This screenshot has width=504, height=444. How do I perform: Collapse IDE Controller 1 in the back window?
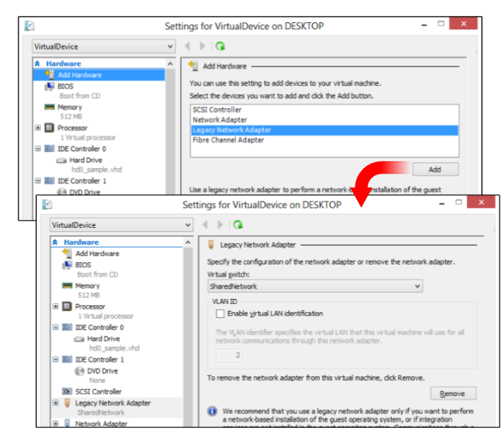pos(38,181)
